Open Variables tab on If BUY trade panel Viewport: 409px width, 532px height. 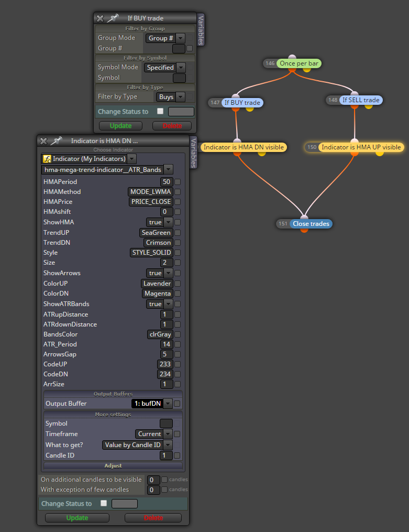click(201, 30)
